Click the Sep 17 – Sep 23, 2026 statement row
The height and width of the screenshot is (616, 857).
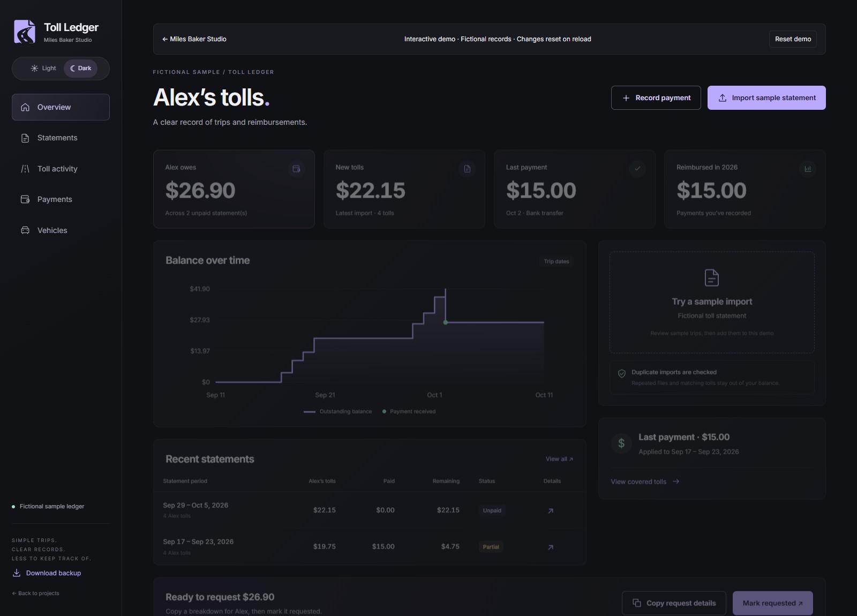[x=370, y=547]
